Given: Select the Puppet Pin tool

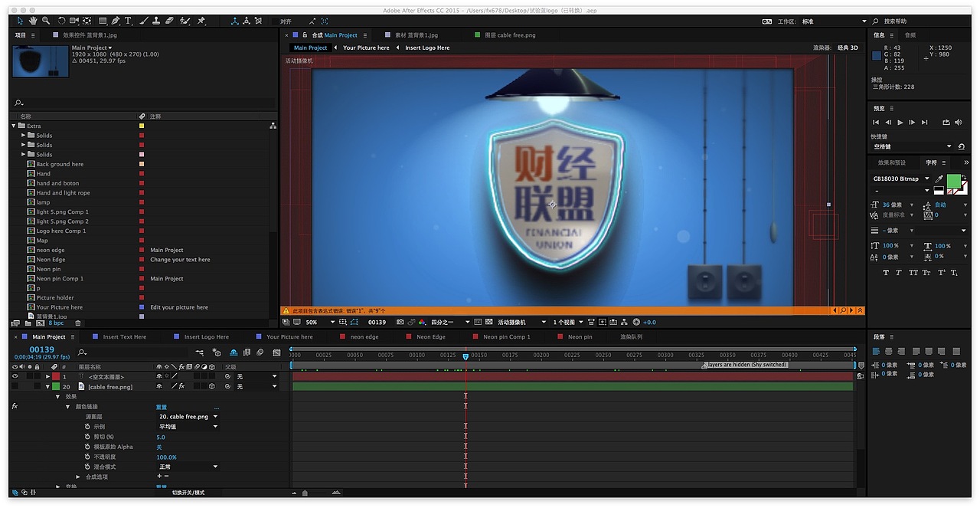Looking at the screenshot, I should (x=201, y=21).
